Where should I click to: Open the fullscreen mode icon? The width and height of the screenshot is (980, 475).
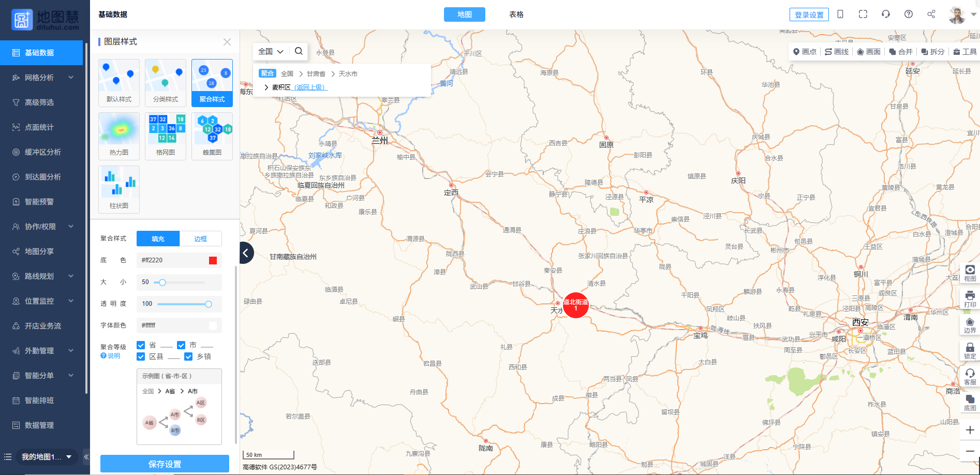pos(863,14)
